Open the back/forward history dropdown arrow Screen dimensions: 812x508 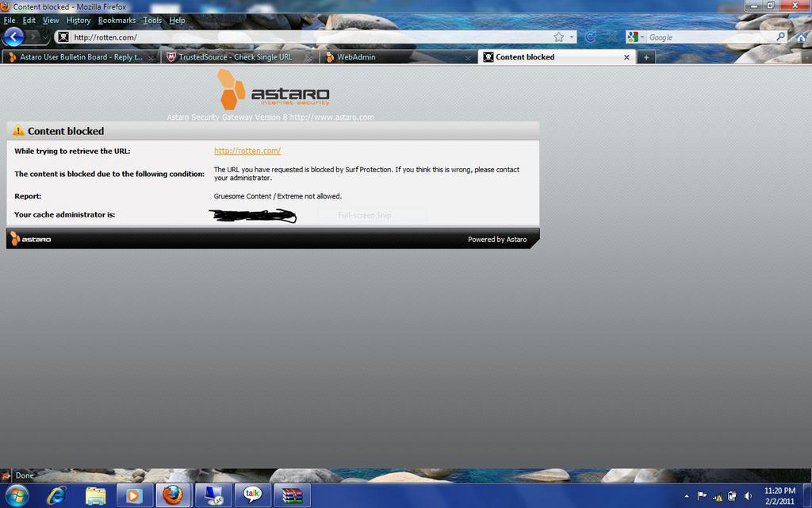coord(45,37)
